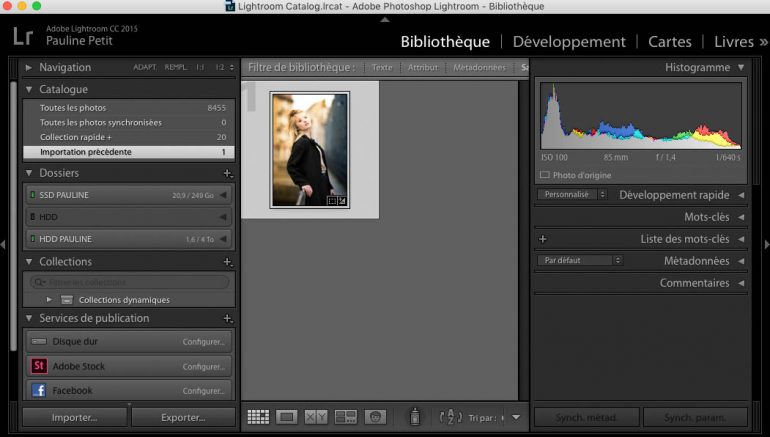
Task: Open Compare view XY icon
Action: click(316, 416)
